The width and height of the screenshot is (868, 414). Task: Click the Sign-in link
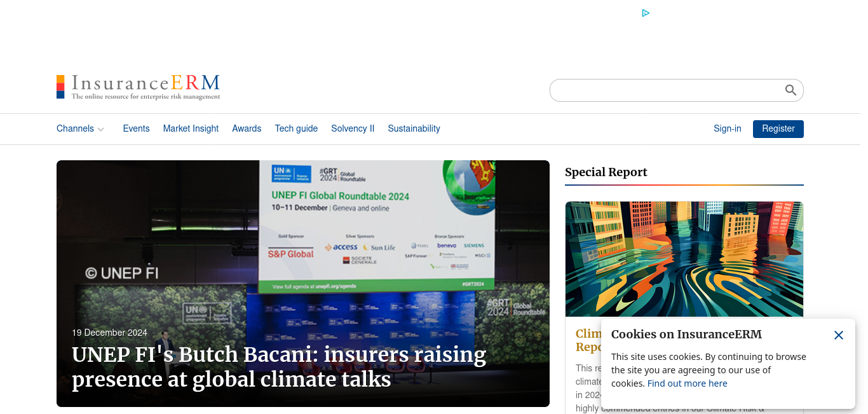pyautogui.click(x=728, y=128)
